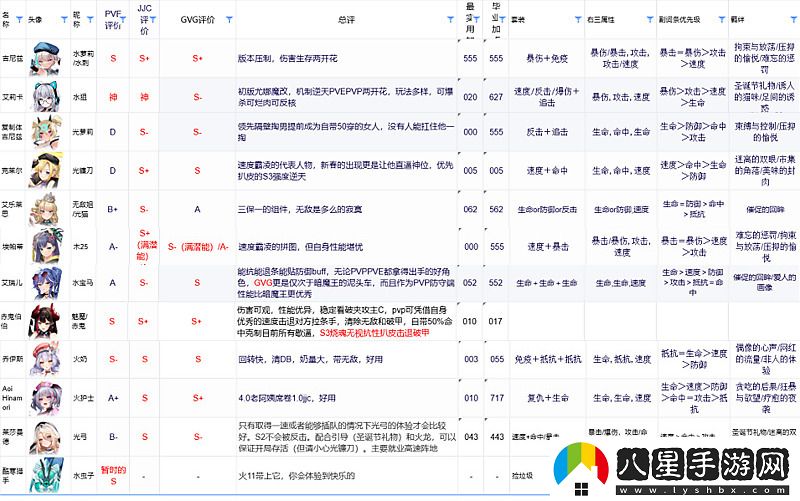Viewport: 800px width, 501px height.
Task: Click the 无敌姐/光猫 character avatar
Action: (x=47, y=209)
